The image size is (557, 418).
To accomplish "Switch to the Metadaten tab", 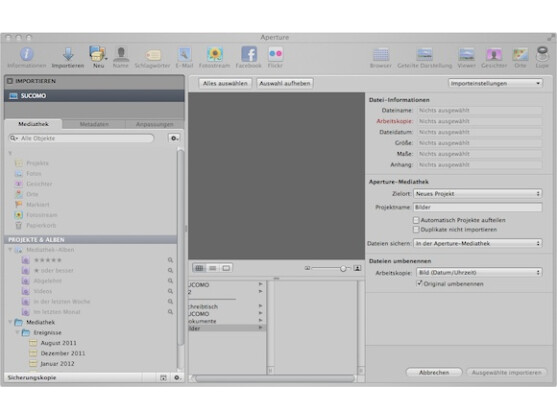I will 94,124.
